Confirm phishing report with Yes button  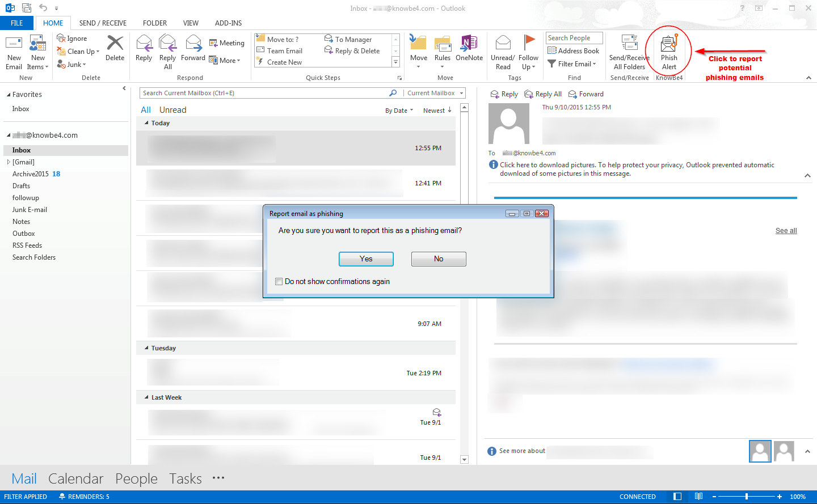[366, 259]
